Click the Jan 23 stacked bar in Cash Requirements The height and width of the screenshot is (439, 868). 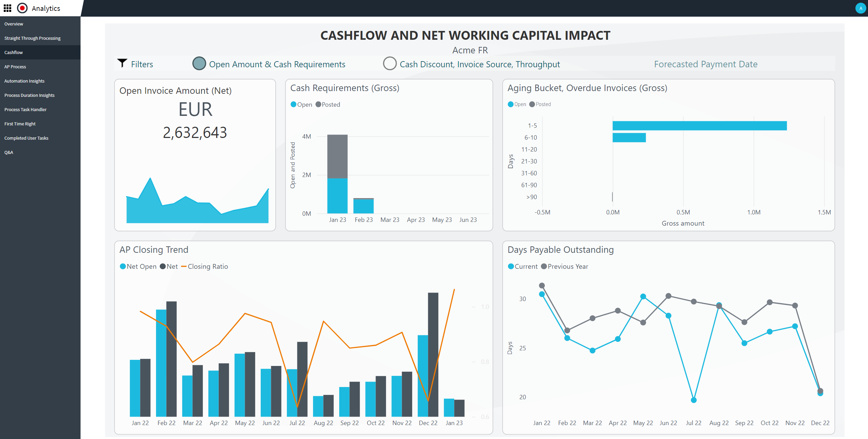tap(337, 173)
